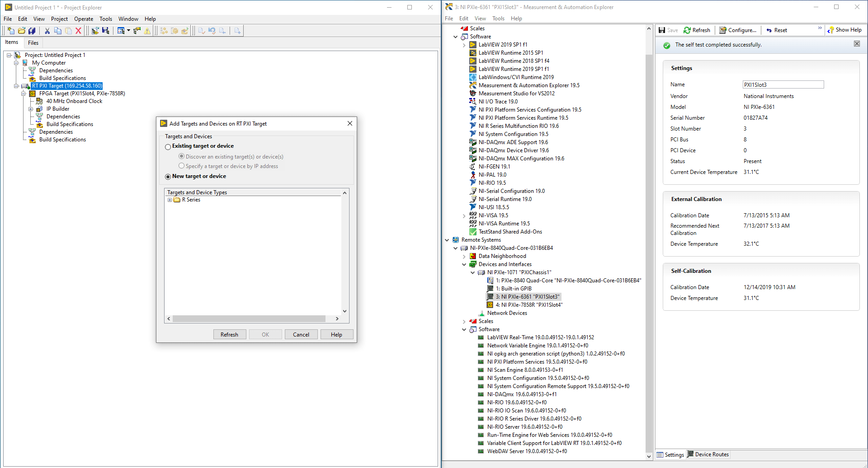Expand the R Series tree node

pos(170,200)
